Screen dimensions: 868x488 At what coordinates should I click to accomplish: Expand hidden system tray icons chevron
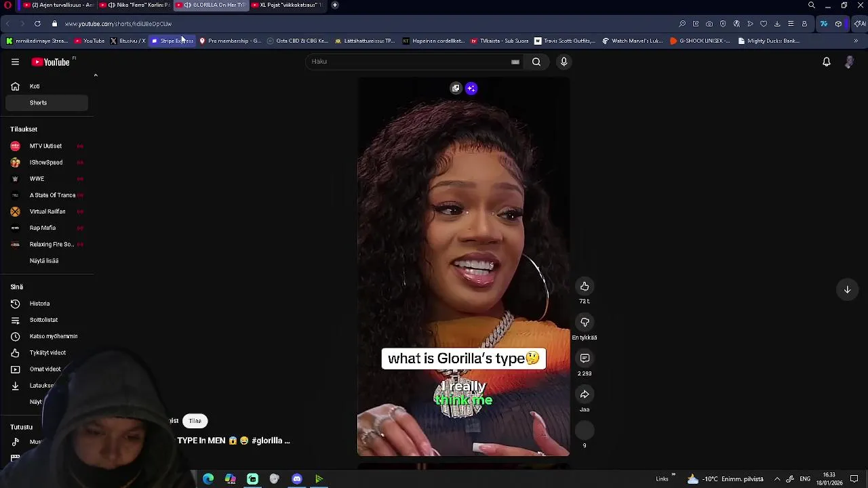click(777, 479)
